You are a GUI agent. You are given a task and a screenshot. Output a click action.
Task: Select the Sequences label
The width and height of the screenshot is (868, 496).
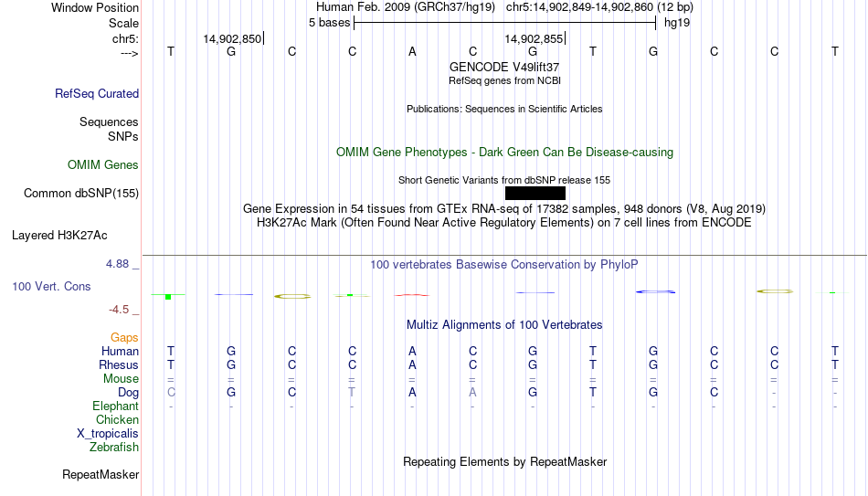pos(109,121)
